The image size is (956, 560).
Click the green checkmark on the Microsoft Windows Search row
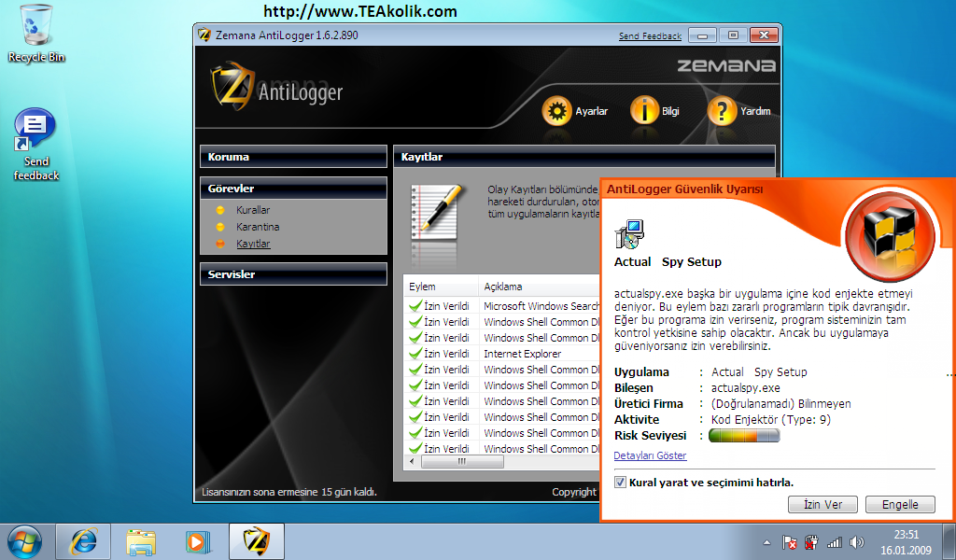coord(415,306)
